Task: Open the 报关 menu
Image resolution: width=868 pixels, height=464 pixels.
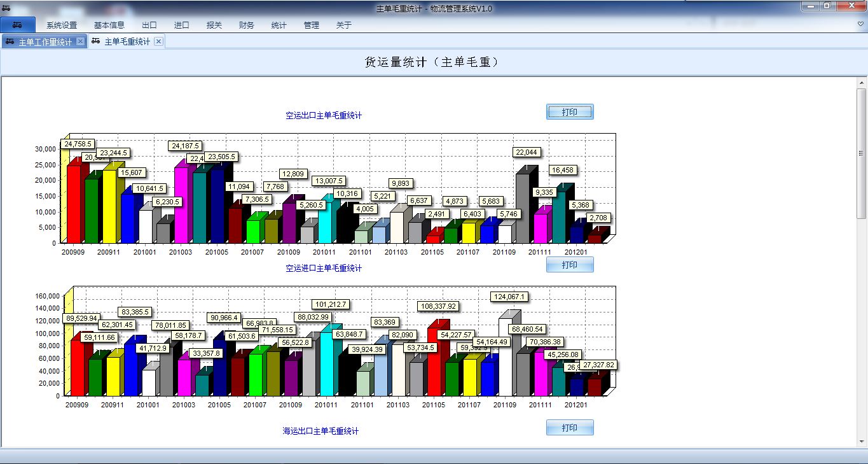Action: tap(214, 25)
